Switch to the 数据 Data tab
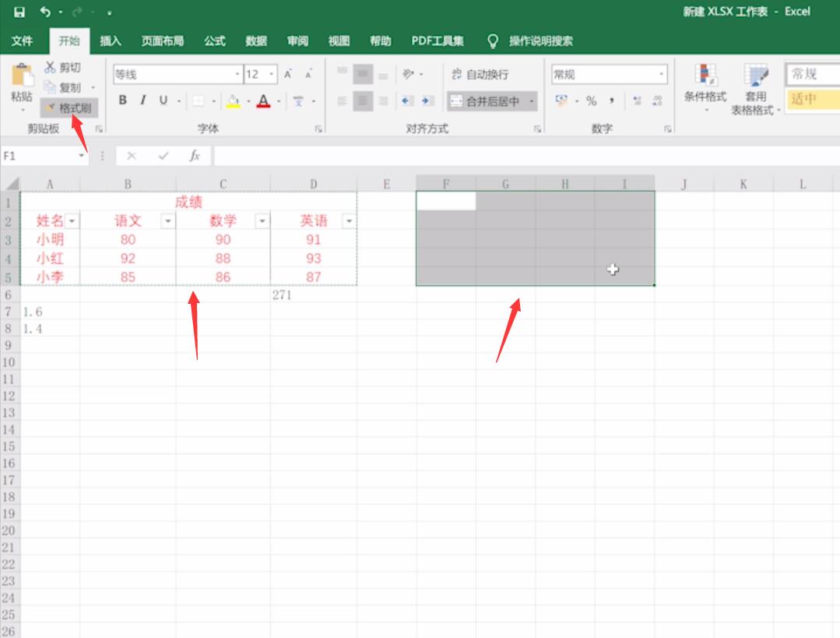 tap(256, 41)
